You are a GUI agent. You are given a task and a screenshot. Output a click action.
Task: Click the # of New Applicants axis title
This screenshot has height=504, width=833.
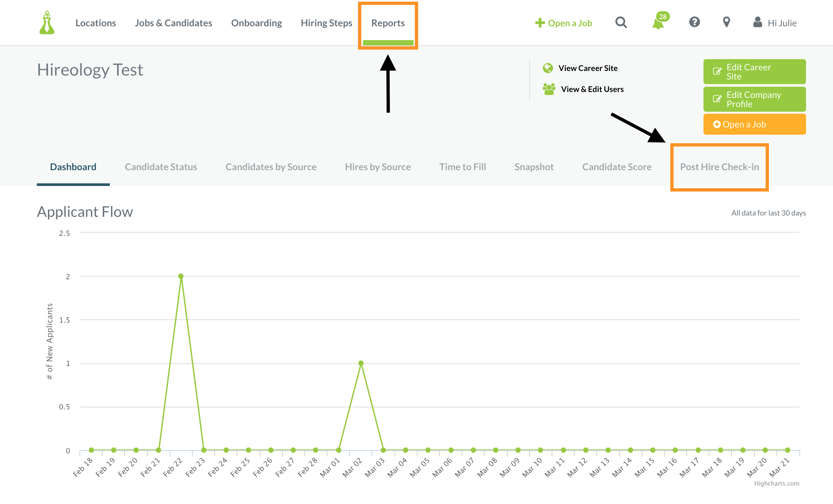click(50, 341)
